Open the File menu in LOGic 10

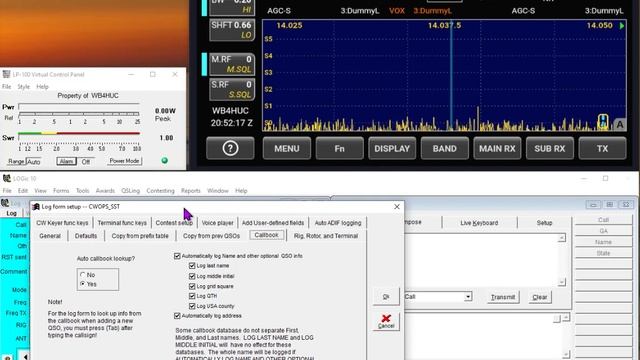7,191
